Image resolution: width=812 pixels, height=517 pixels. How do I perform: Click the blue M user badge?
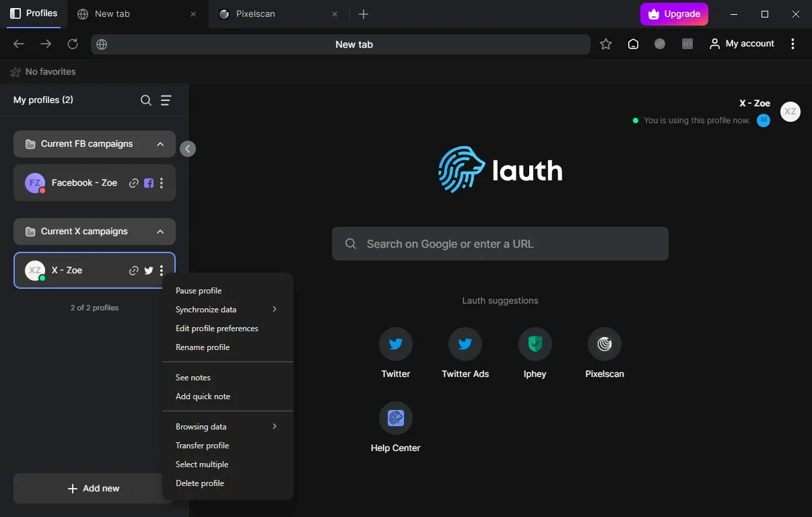[x=763, y=120]
